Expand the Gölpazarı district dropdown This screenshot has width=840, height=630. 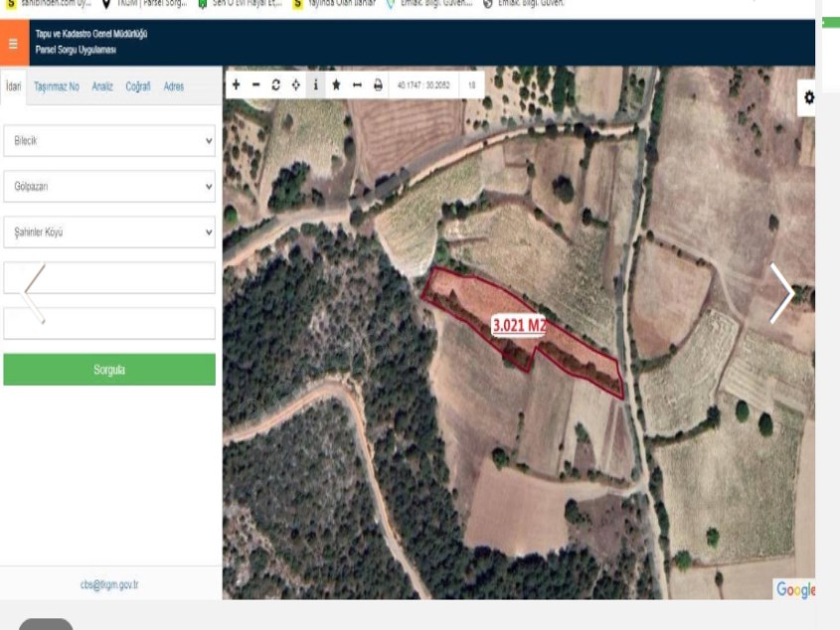point(109,187)
